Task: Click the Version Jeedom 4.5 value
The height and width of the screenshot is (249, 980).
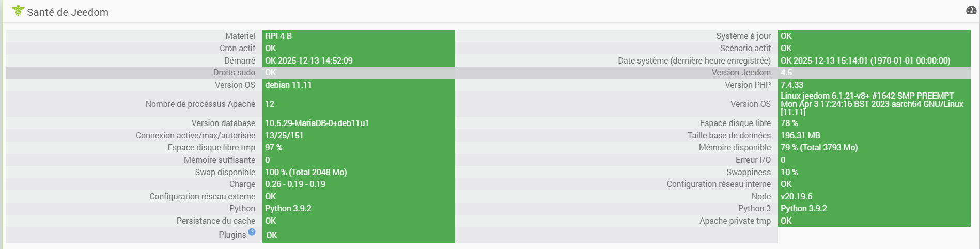Action: click(x=786, y=73)
